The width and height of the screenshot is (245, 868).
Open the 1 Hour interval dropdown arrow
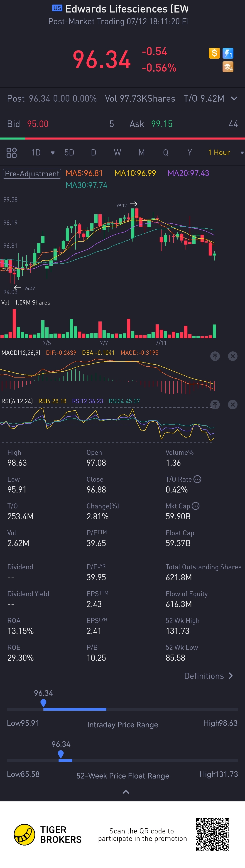tap(242, 153)
